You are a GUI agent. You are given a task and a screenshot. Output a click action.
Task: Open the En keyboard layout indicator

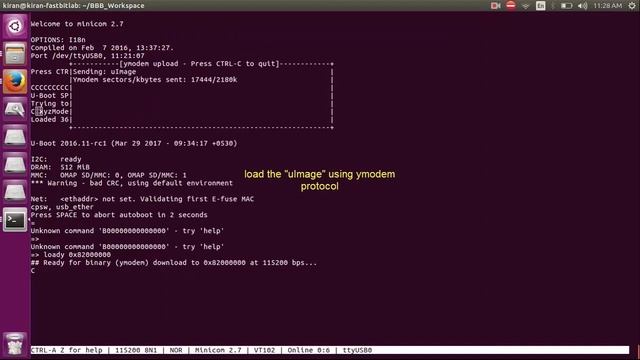tap(540, 6)
